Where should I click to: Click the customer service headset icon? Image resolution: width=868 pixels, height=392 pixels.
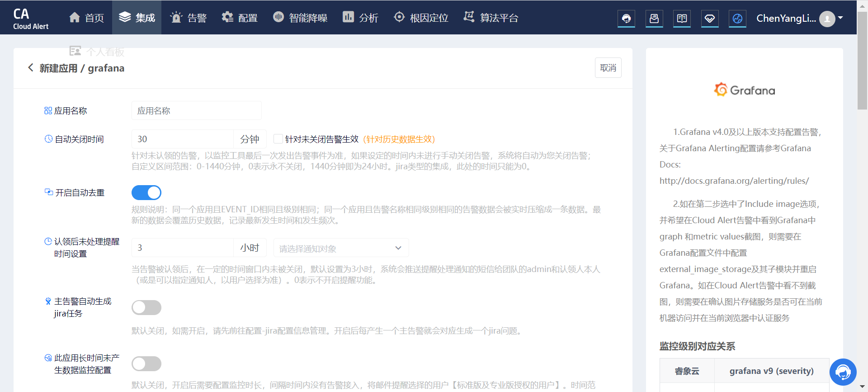tap(626, 19)
